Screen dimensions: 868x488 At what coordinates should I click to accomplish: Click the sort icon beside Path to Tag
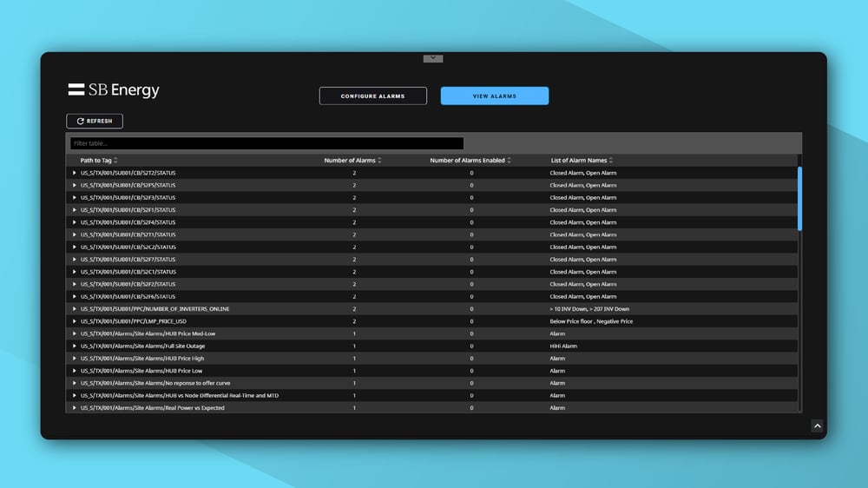coord(115,161)
